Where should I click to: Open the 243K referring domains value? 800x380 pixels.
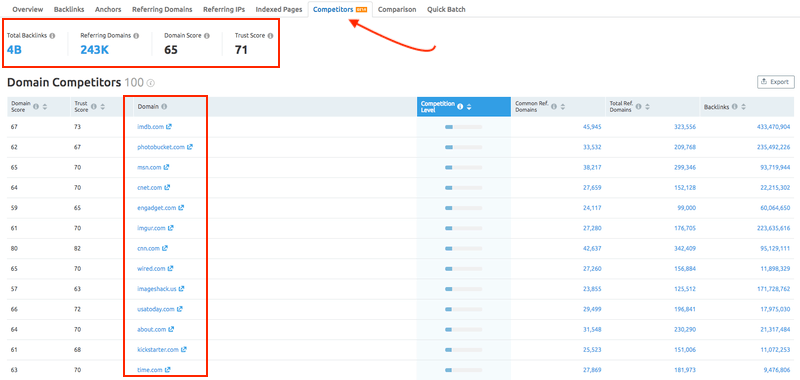pos(94,50)
